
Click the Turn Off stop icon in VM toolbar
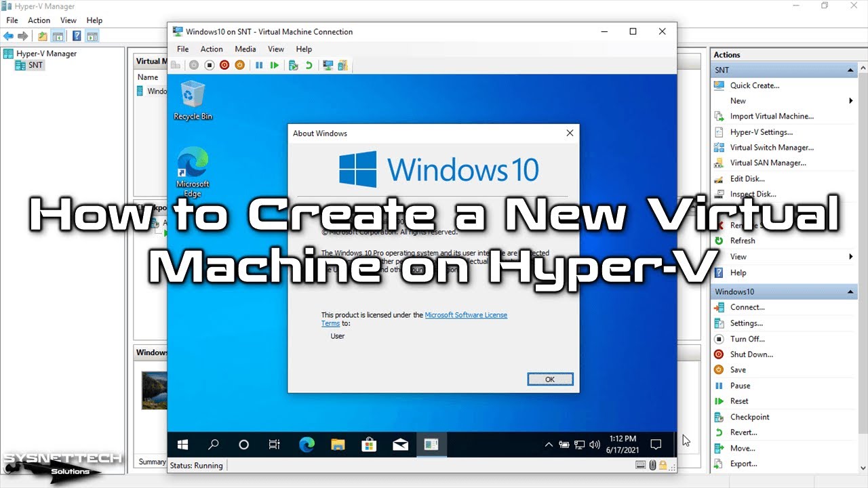210,65
